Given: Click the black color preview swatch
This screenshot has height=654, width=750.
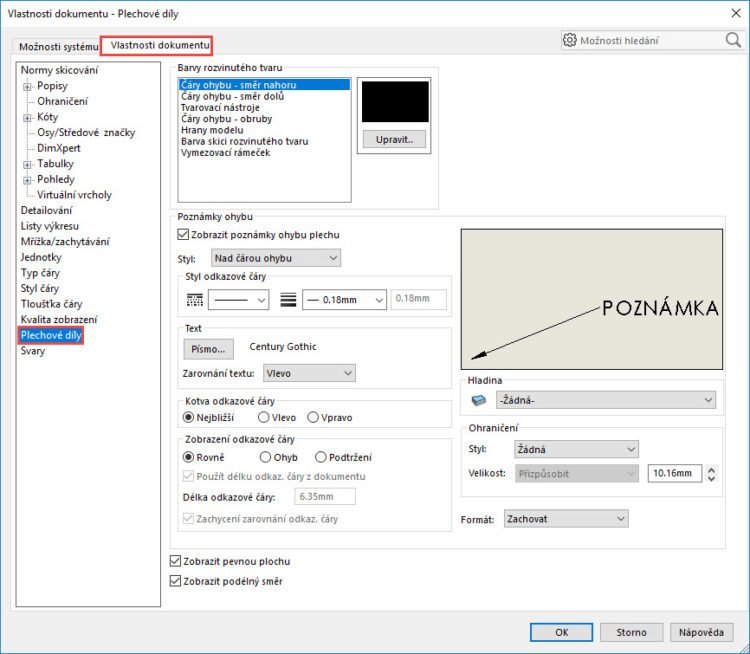Looking at the screenshot, I should (395, 102).
